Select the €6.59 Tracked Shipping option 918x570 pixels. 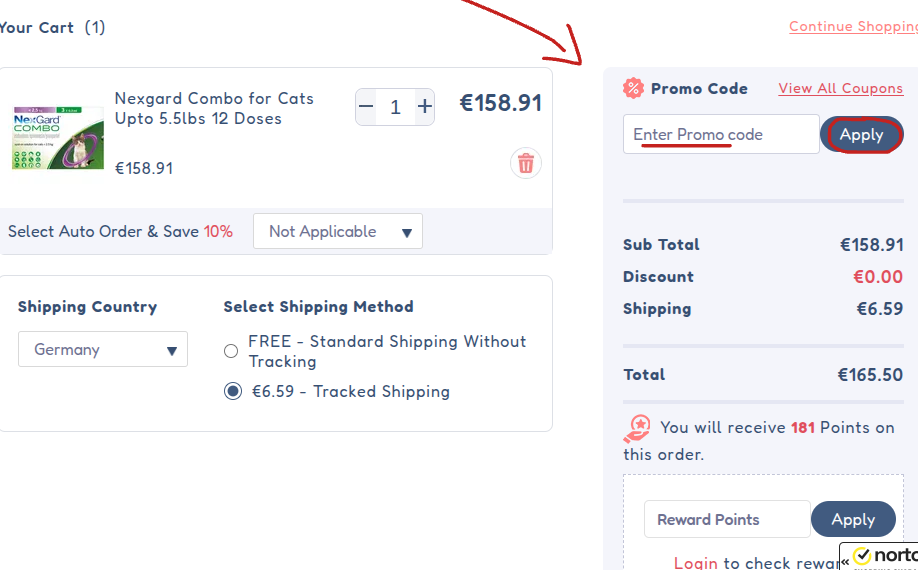pyautogui.click(x=233, y=391)
